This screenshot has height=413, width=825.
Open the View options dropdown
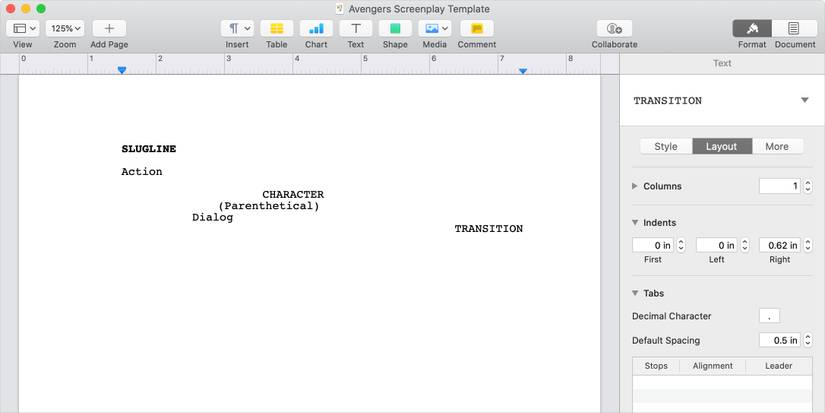point(22,29)
